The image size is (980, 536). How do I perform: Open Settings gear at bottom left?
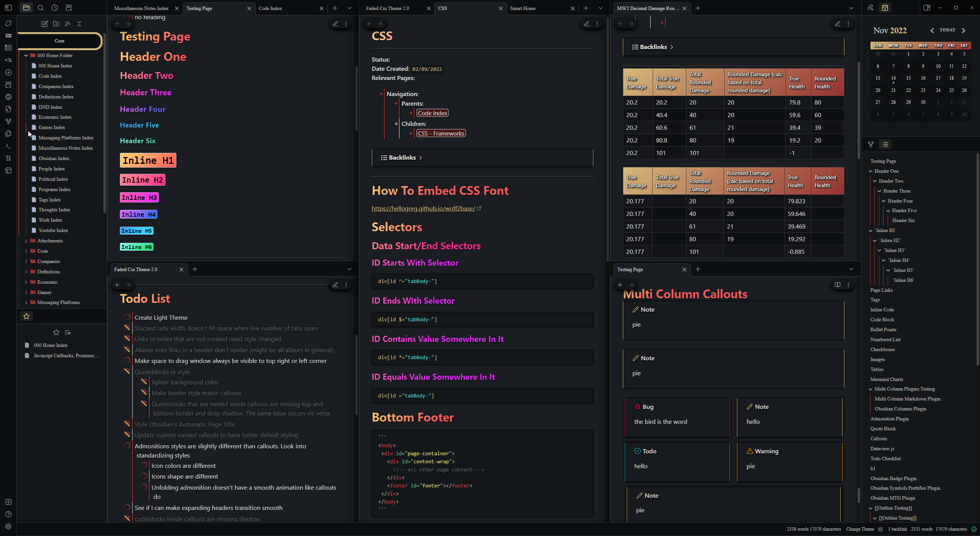[x=8, y=526]
